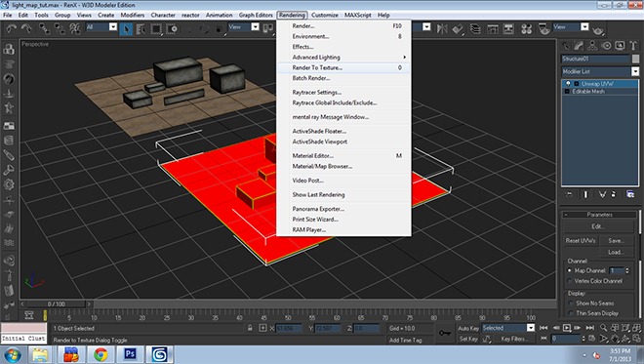The height and width of the screenshot is (364, 644).
Task: Select Environment from Rendering menu
Action: (343, 36)
